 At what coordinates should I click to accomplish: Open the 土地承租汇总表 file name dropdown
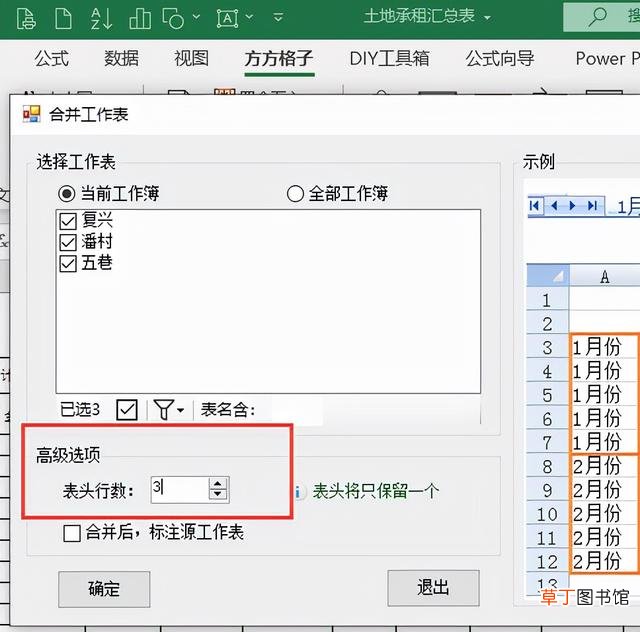coord(487,18)
